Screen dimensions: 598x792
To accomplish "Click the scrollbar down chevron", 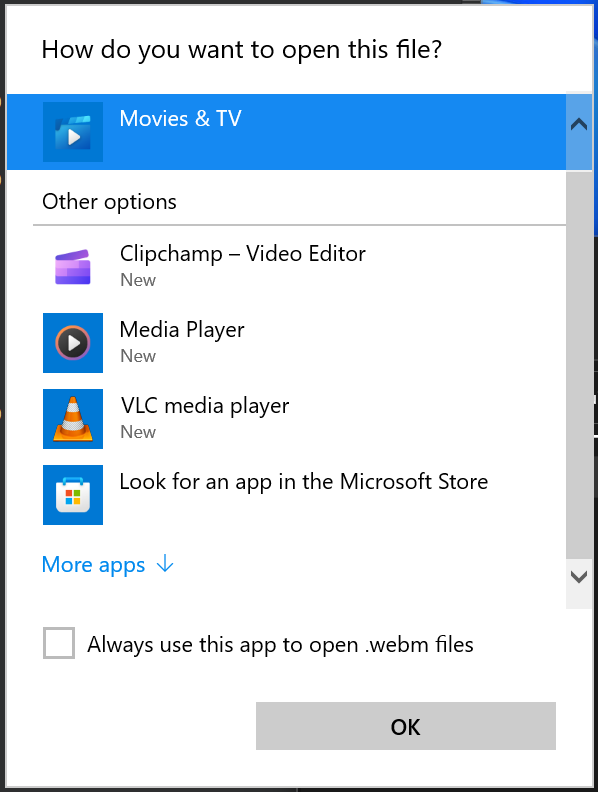I will 579,577.
